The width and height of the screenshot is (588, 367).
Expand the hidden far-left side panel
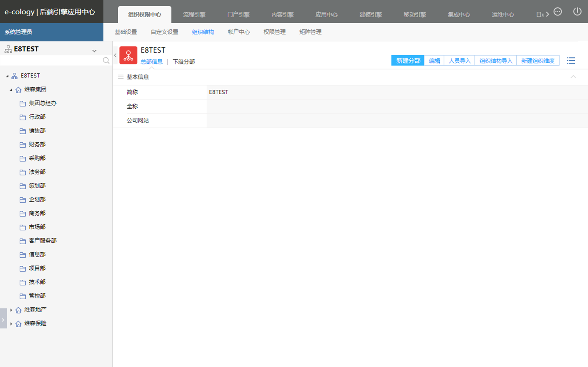point(3,320)
